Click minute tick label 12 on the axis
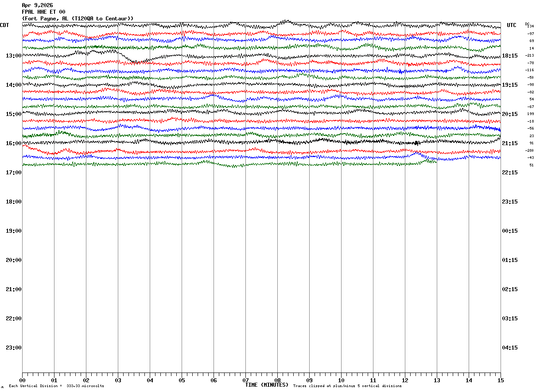The height and width of the screenshot is (392, 536). click(405, 380)
